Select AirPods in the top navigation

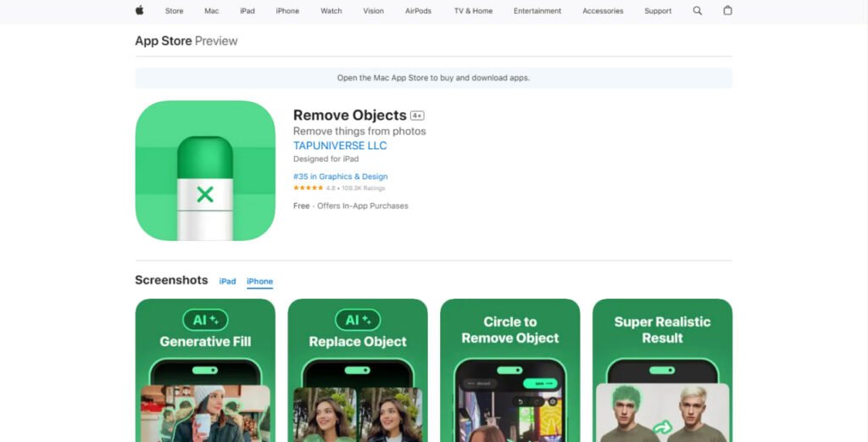coord(419,11)
